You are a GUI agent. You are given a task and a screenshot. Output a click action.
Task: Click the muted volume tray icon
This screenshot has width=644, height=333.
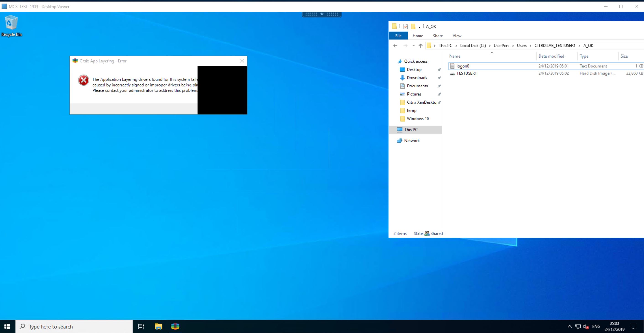pyautogui.click(x=586, y=327)
